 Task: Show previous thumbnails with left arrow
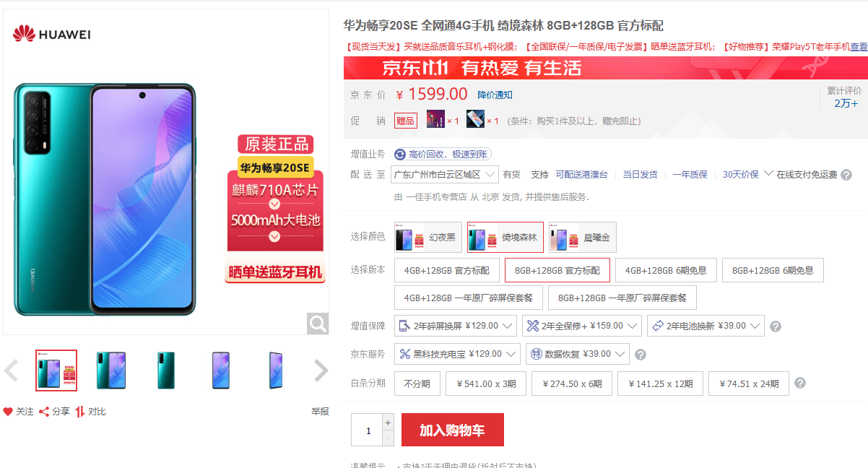(11, 370)
